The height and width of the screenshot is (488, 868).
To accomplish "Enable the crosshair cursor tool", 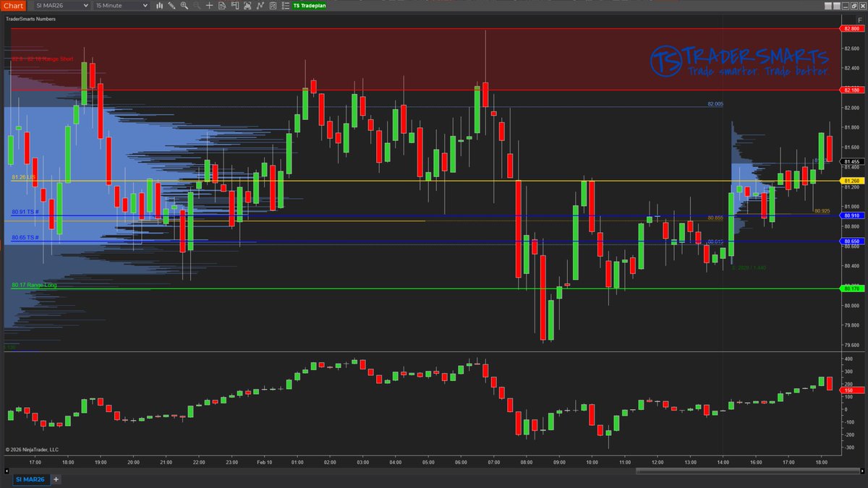I will pos(210,6).
